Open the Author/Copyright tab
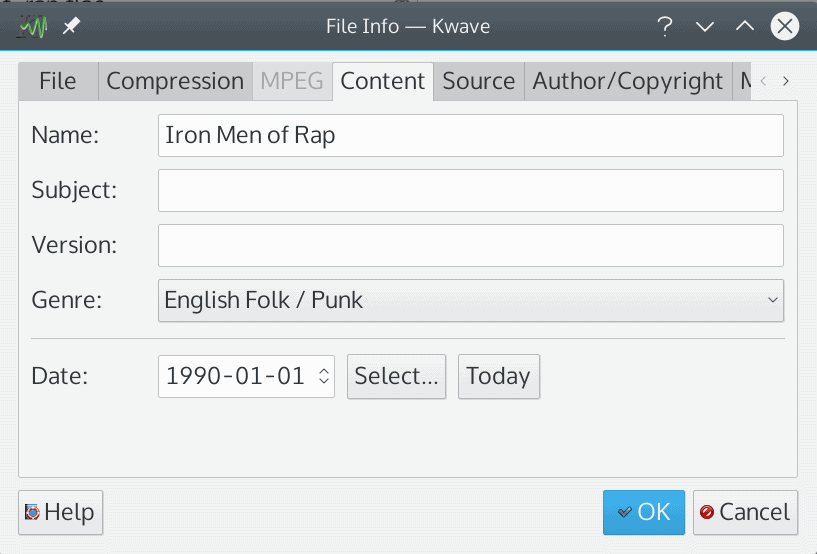 [x=628, y=81]
